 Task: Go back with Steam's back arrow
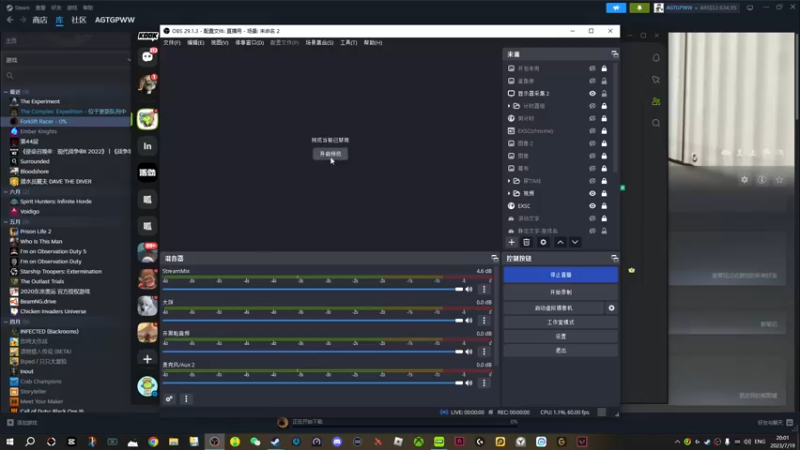point(10,20)
